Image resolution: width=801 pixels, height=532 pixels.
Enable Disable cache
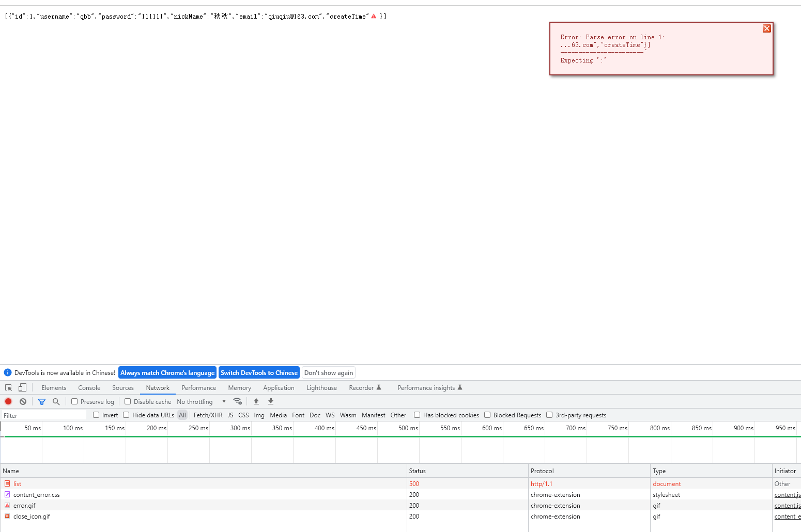[x=128, y=401]
